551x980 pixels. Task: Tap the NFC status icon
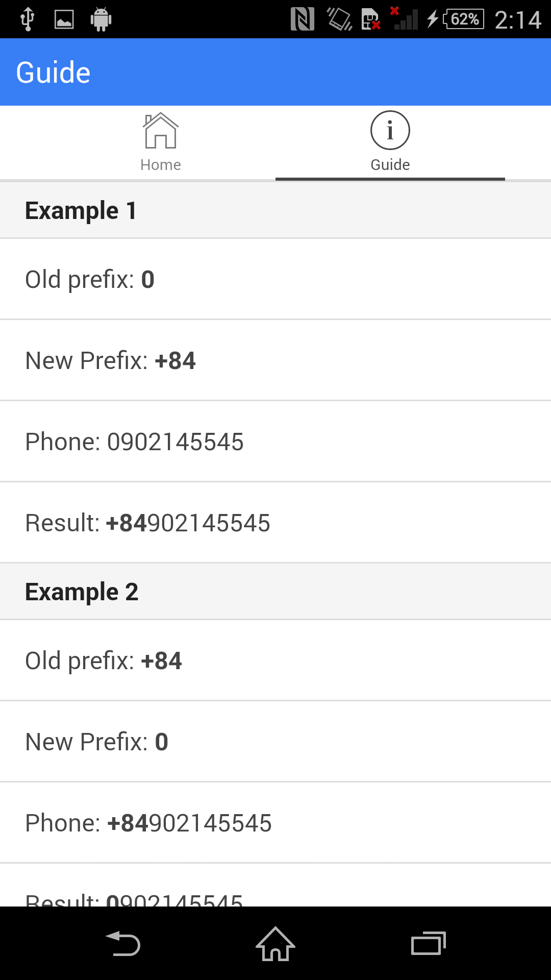303,19
